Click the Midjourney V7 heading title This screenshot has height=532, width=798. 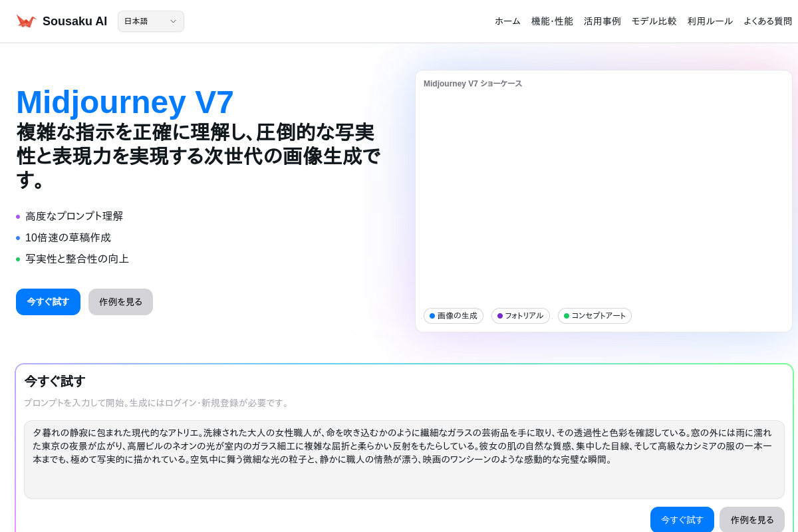tap(125, 102)
